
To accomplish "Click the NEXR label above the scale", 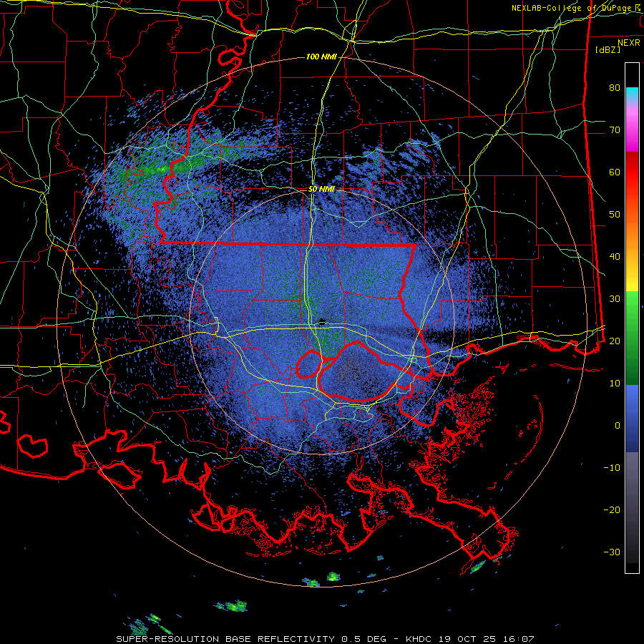I will (628, 43).
